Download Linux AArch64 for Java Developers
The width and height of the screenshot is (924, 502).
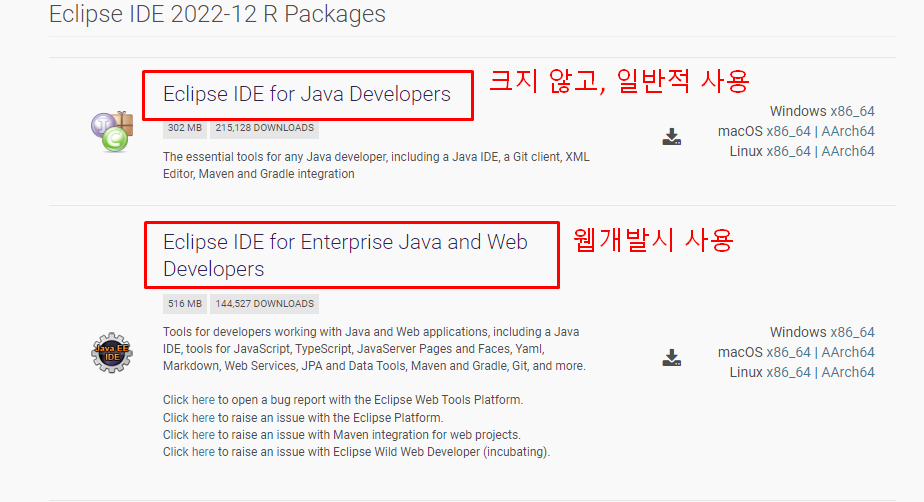pos(848,151)
